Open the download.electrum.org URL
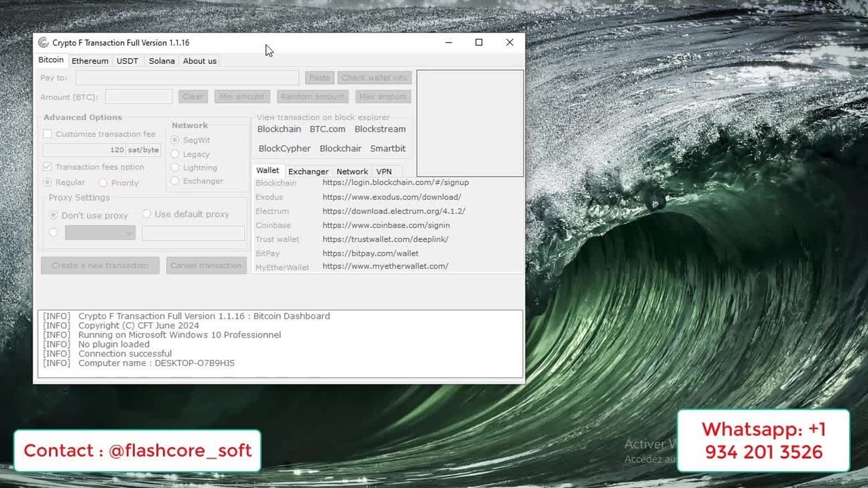Image resolution: width=868 pixels, height=488 pixels. coord(394,211)
